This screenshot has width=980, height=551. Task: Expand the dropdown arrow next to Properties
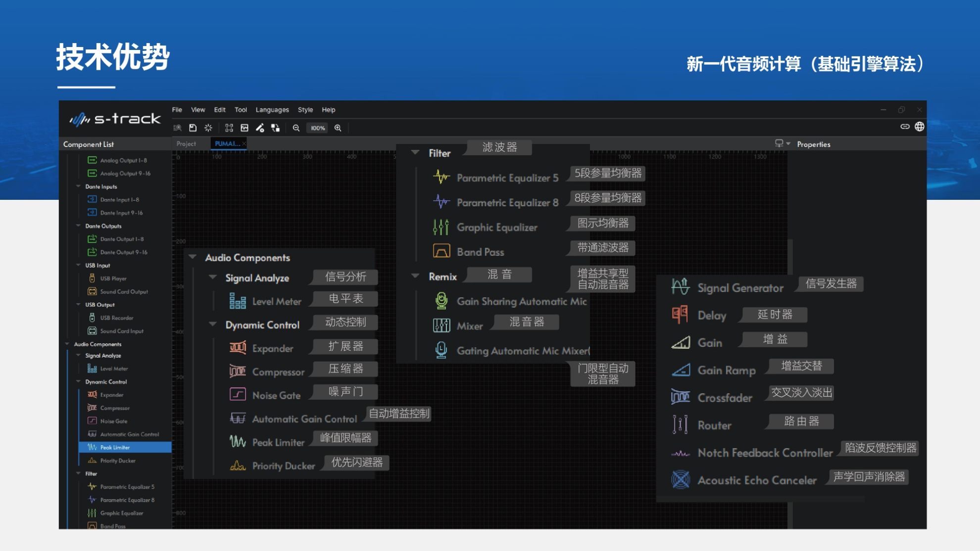787,144
